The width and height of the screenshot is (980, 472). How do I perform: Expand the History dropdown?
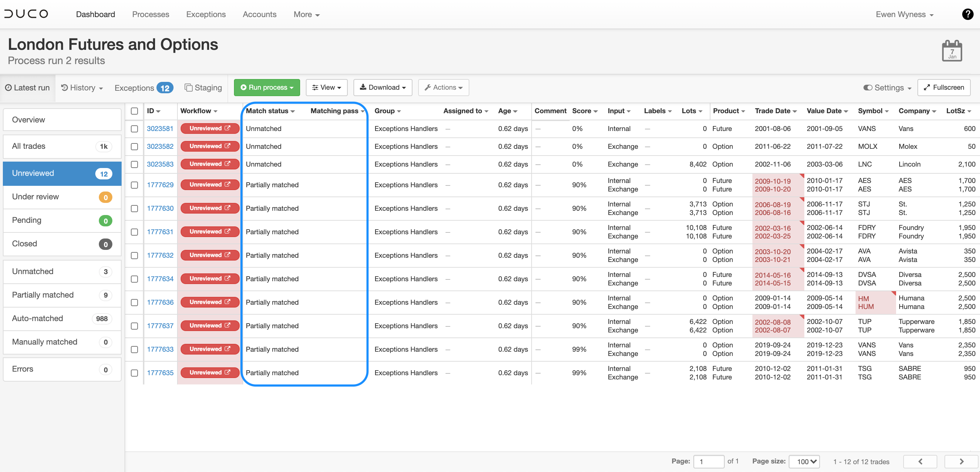tap(82, 88)
